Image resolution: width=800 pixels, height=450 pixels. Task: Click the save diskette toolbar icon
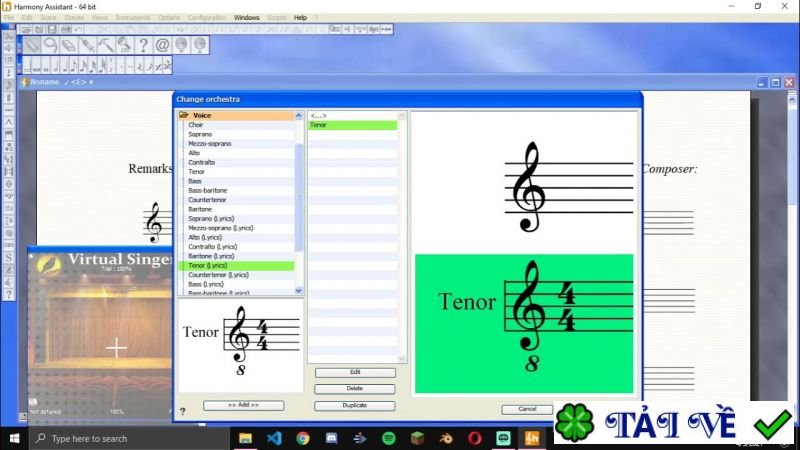click(52, 30)
